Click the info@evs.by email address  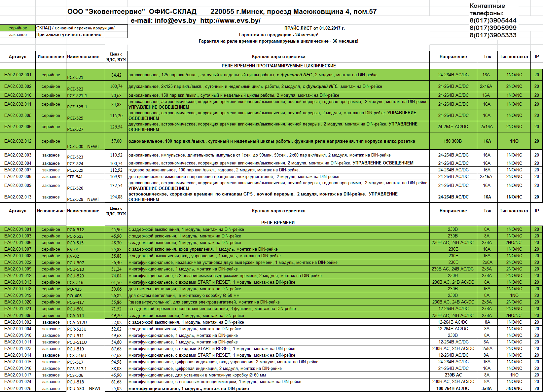[175, 20]
